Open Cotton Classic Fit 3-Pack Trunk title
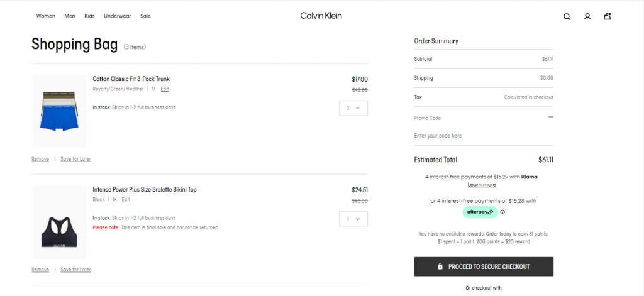This screenshot has height=296, width=644. click(131, 79)
